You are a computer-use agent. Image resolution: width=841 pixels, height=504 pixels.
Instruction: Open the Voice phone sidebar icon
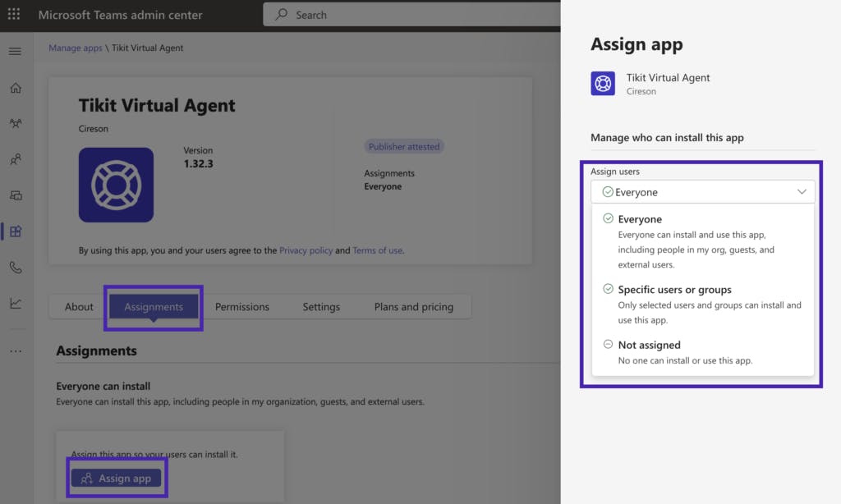(x=16, y=267)
